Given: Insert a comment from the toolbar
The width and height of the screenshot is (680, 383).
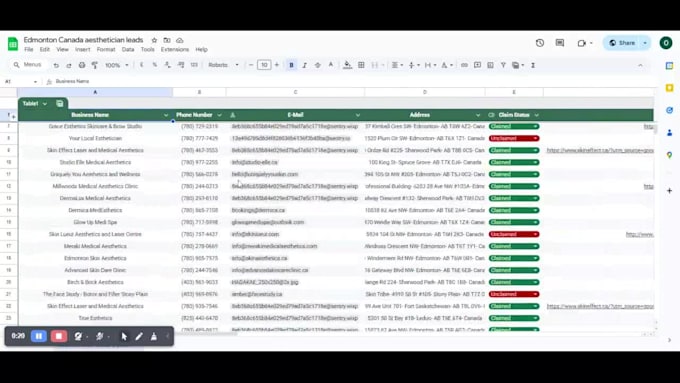Looking at the screenshot, I should point(477,65).
